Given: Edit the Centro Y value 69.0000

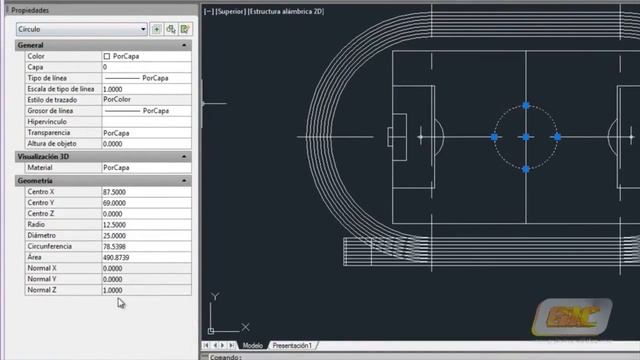Looking at the screenshot, I should tap(146, 203).
